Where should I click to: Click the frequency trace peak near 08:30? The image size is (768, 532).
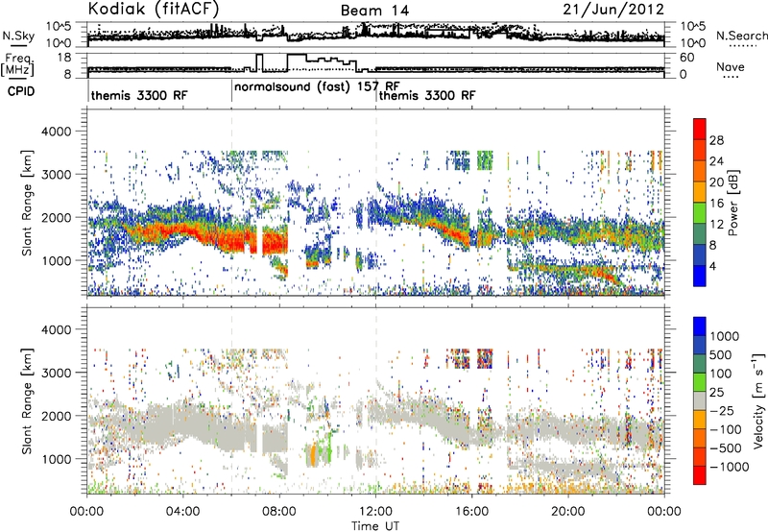[297, 55]
